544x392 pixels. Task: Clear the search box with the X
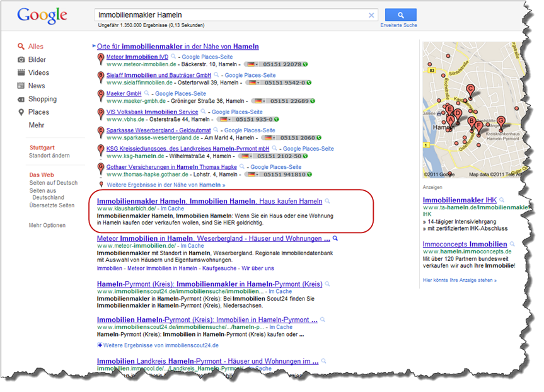371,15
